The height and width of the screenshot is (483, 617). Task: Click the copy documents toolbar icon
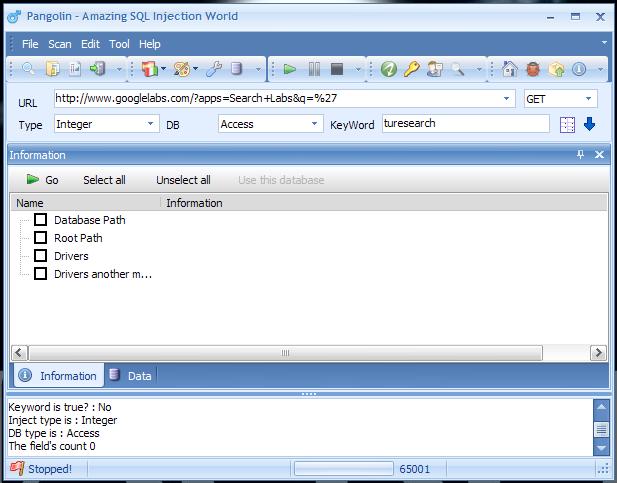click(53, 69)
